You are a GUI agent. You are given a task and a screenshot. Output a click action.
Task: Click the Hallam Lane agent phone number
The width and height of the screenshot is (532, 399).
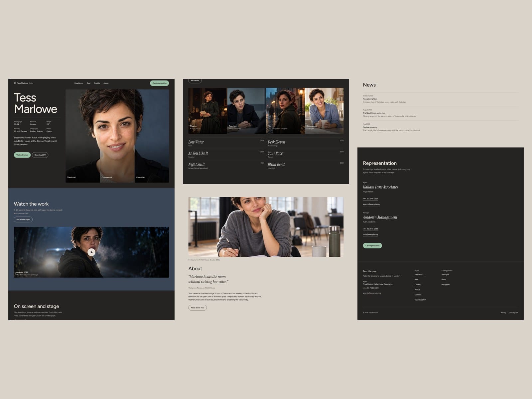pos(370,199)
